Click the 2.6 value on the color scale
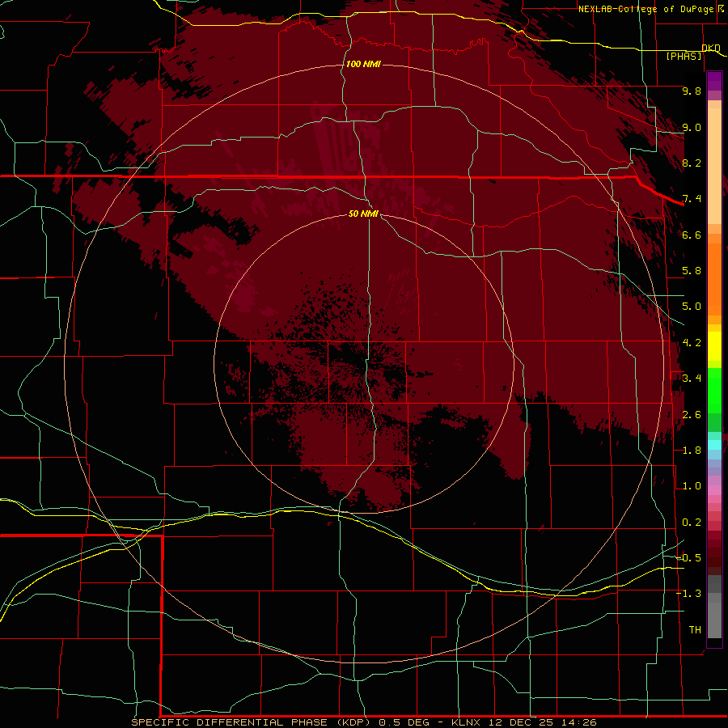This screenshot has width=728, height=728. pos(692,415)
